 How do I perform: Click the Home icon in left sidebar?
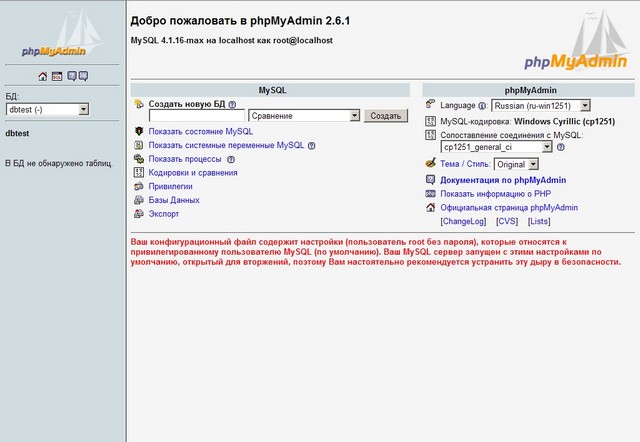click(x=43, y=76)
